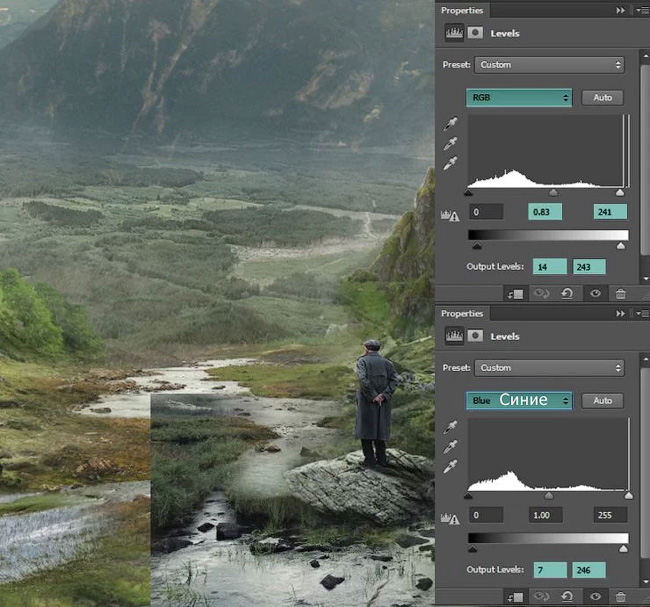Open Preset dropdown in lower Levels panel
The height and width of the screenshot is (607, 650).
pos(549,368)
